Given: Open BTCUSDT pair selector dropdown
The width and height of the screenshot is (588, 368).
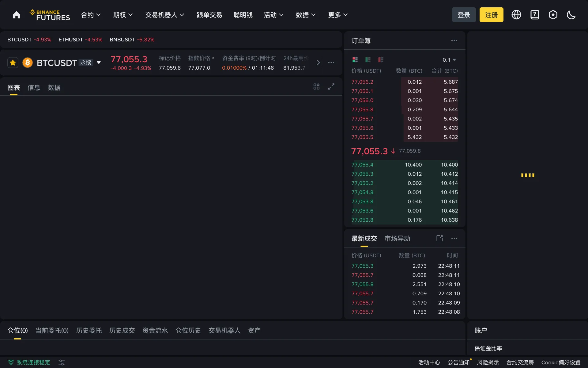Looking at the screenshot, I should 99,63.
